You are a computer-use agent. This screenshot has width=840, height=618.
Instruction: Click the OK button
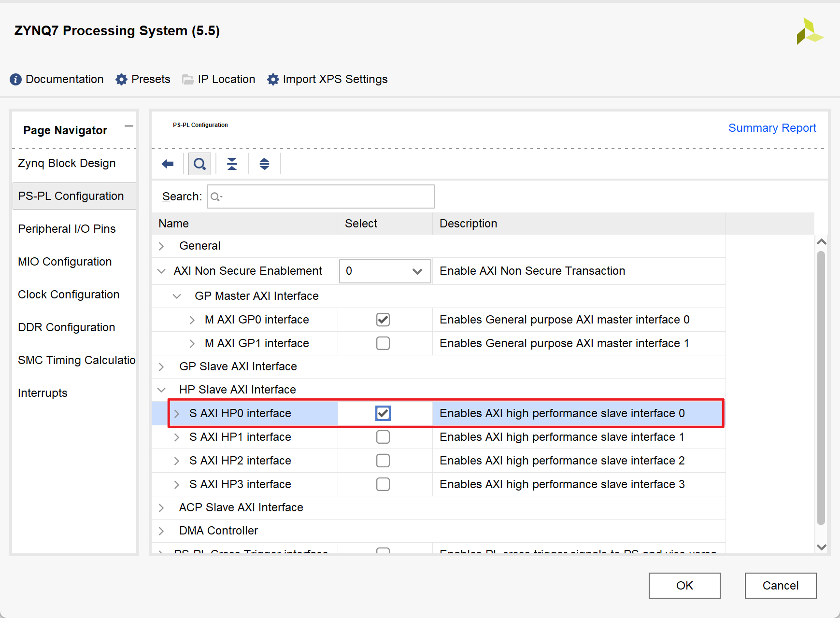pos(684,586)
